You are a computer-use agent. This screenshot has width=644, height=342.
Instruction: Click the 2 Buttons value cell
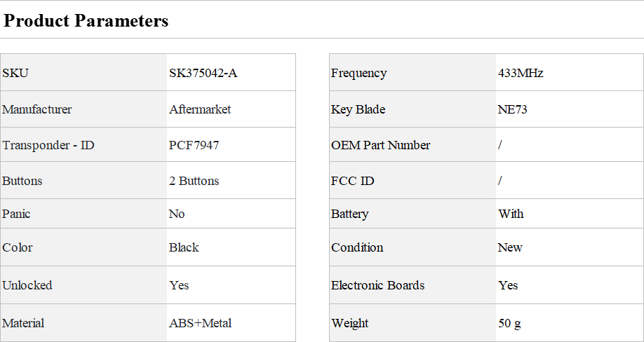tap(232, 180)
